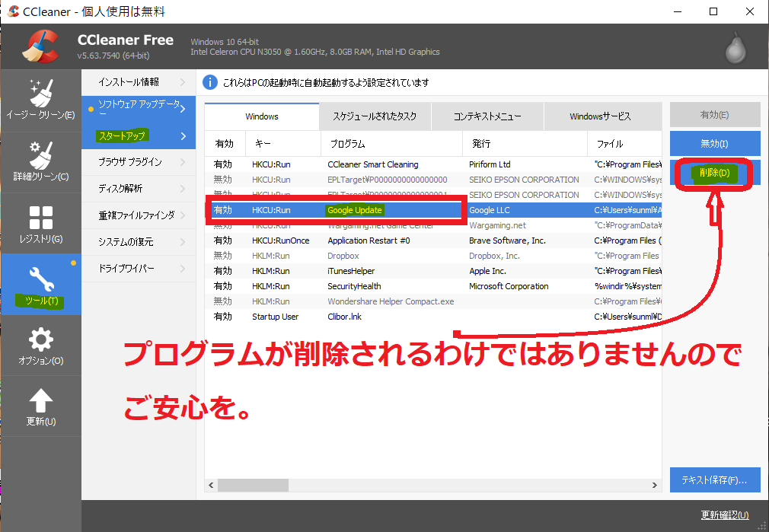Click Startup User key cell

click(275, 317)
